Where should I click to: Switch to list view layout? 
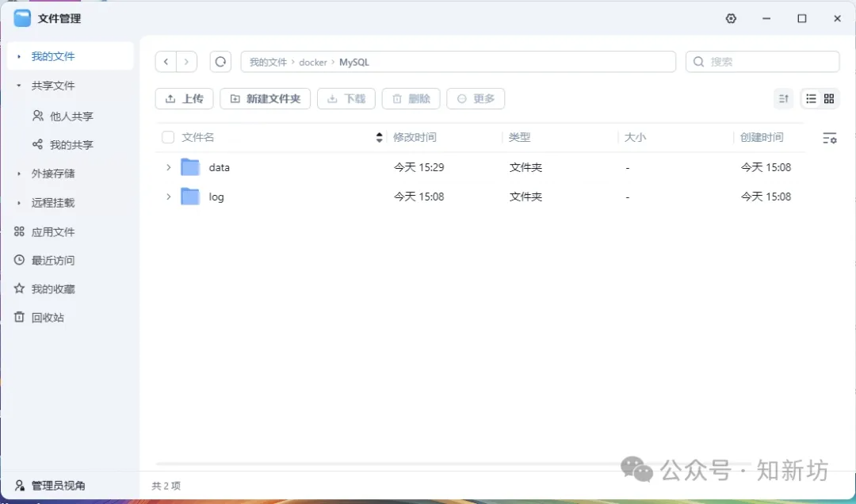tap(811, 98)
